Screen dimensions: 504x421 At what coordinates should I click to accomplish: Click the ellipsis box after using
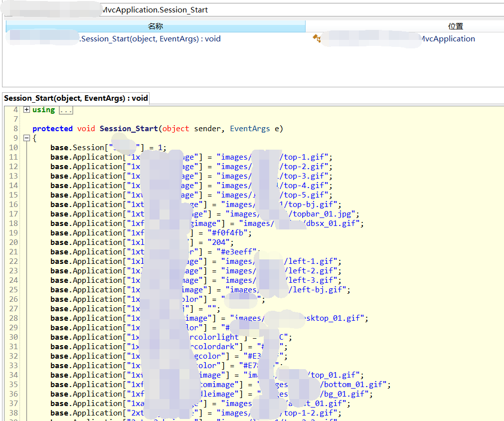coord(66,110)
